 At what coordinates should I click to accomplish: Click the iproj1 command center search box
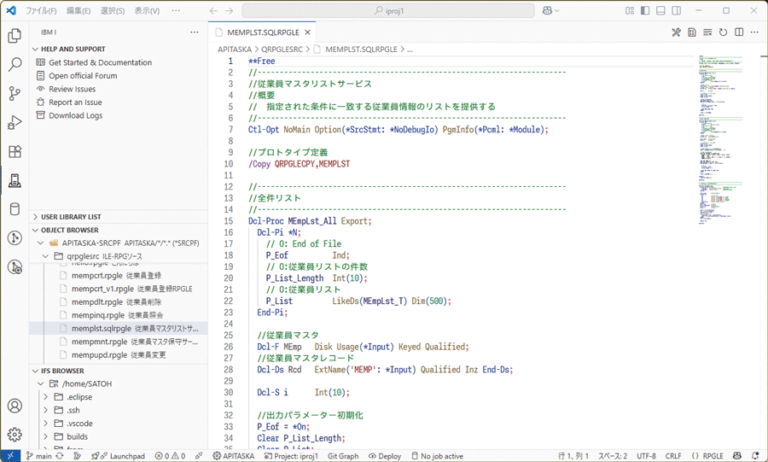(388, 10)
